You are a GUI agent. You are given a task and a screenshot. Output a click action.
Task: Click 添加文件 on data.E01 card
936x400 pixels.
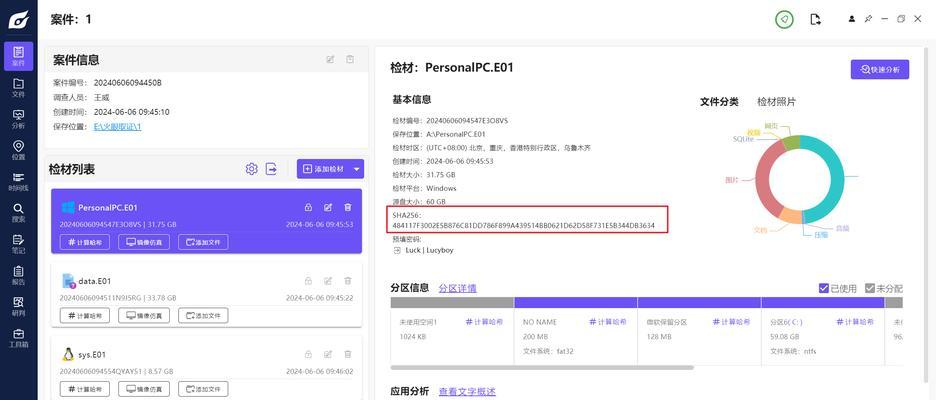click(203, 315)
